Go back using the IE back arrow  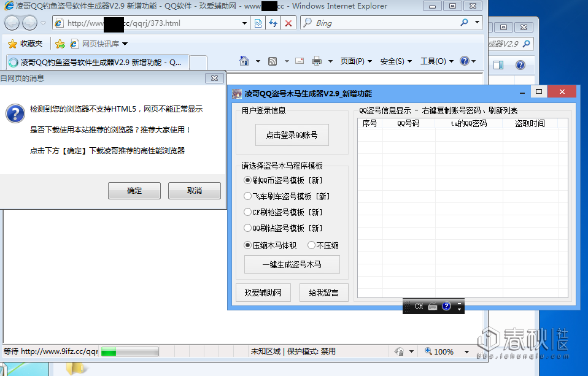[12, 23]
